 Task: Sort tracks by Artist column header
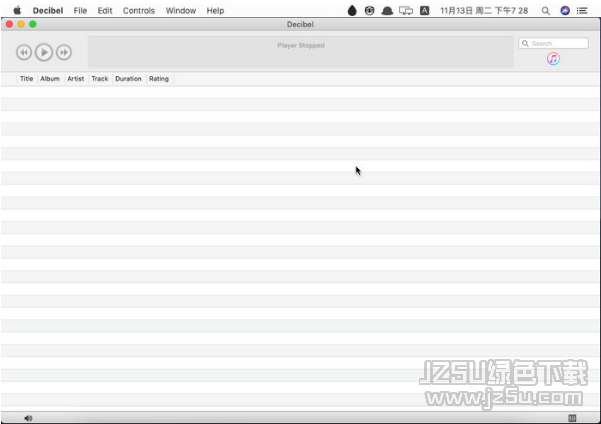tap(76, 78)
